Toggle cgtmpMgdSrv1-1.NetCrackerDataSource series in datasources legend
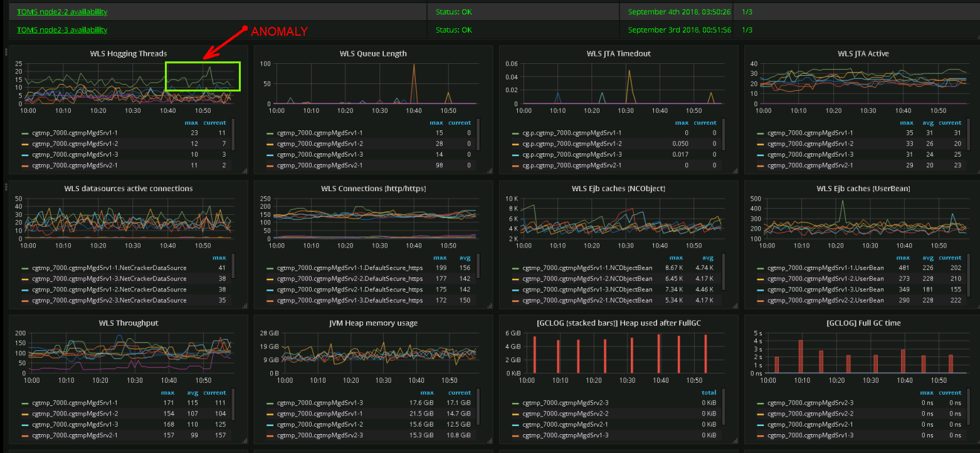980x453 pixels. (109, 268)
